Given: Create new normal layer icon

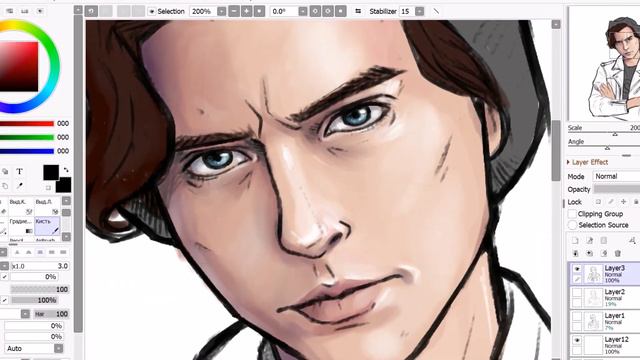Looking at the screenshot, I should point(576,240).
